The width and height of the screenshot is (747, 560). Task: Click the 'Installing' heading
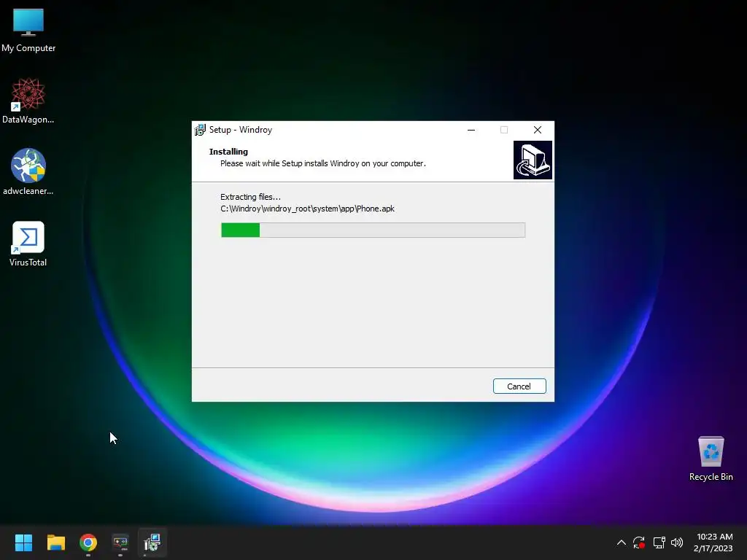pos(228,152)
